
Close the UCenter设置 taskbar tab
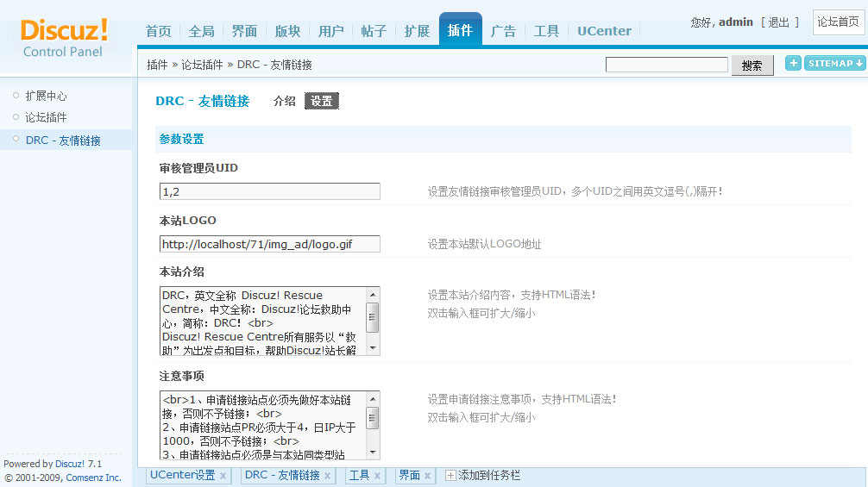point(223,476)
